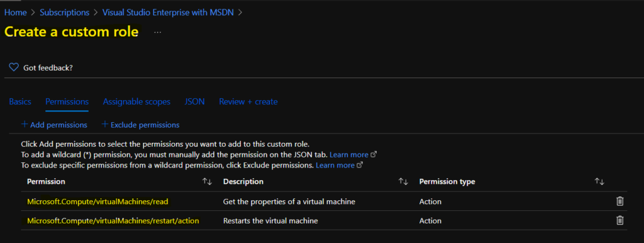
Task: Open the Assignable scopes tab
Action: (x=136, y=101)
